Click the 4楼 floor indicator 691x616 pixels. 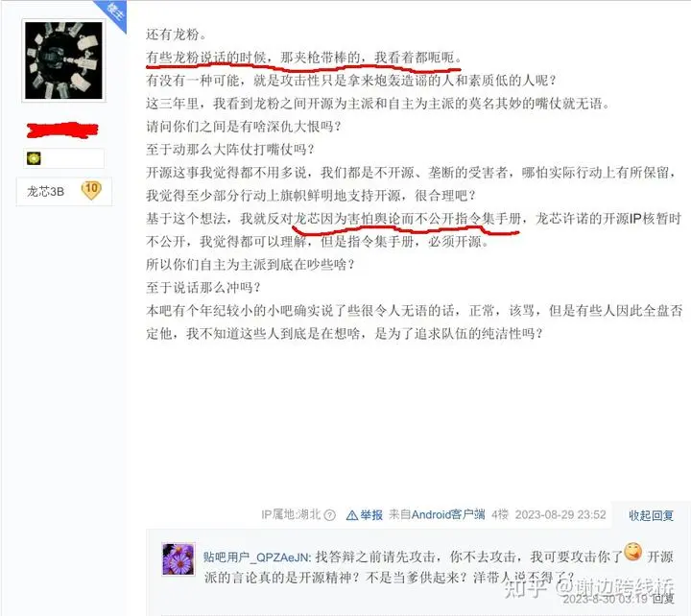point(500,514)
